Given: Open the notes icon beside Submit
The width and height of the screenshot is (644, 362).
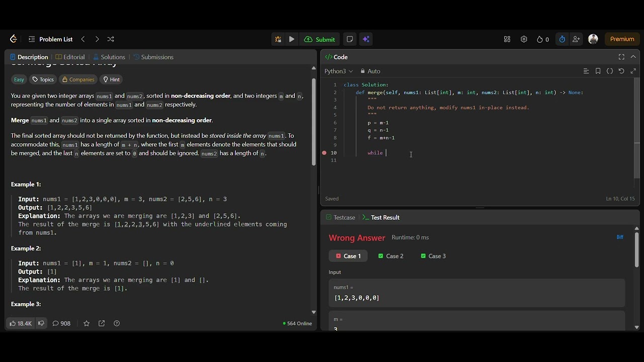Looking at the screenshot, I should coord(350,39).
